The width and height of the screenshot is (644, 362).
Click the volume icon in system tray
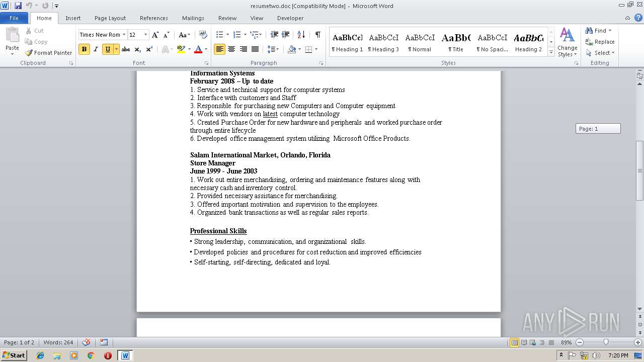pos(596,355)
